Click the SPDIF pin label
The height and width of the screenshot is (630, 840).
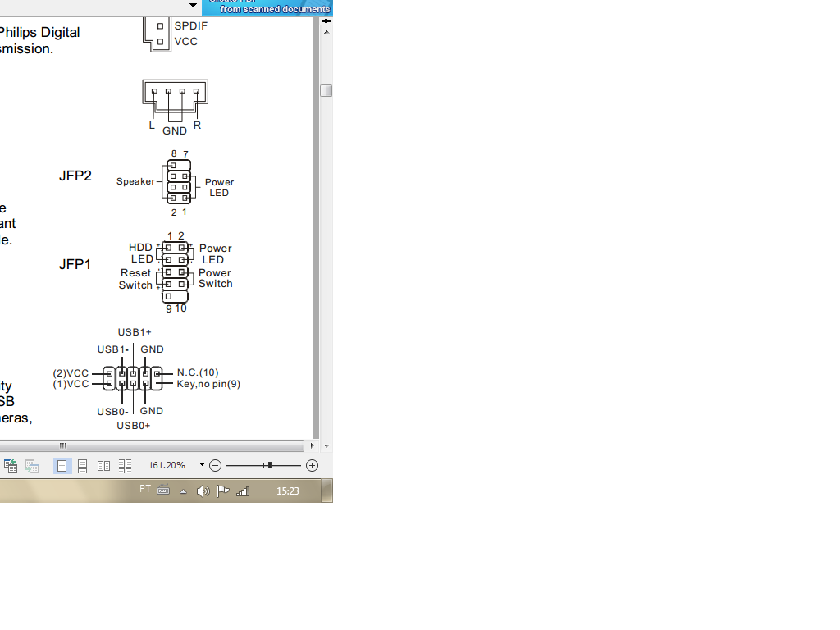(190, 25)
